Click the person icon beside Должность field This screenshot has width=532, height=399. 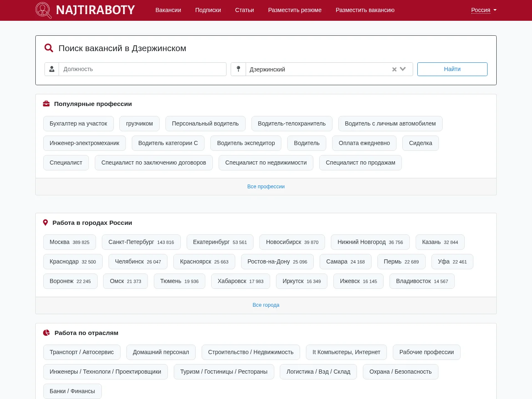coord(52,69)
